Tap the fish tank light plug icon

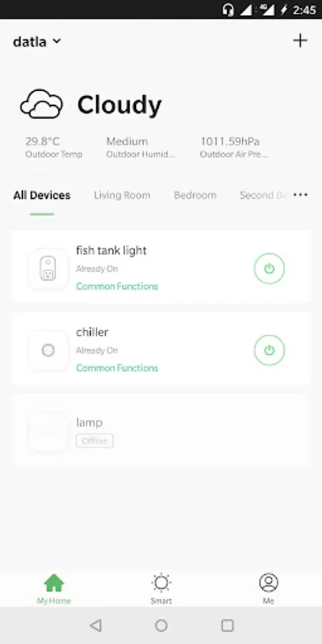point(49,268)
